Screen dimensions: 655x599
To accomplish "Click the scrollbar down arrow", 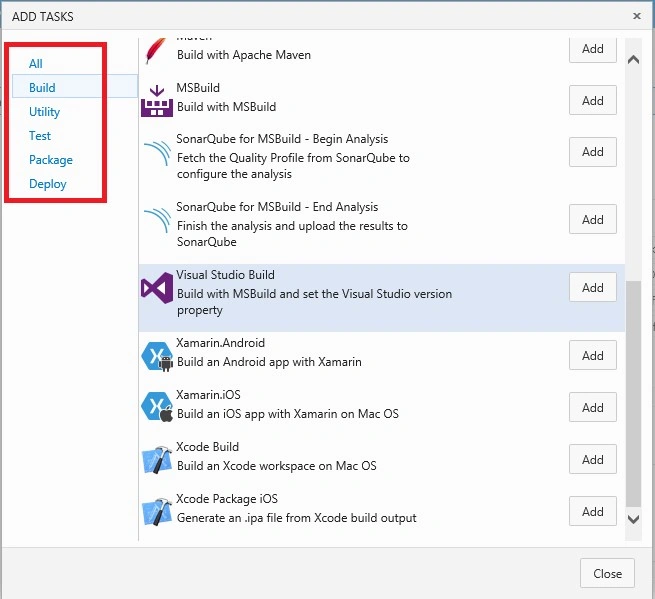I will 633,519.
